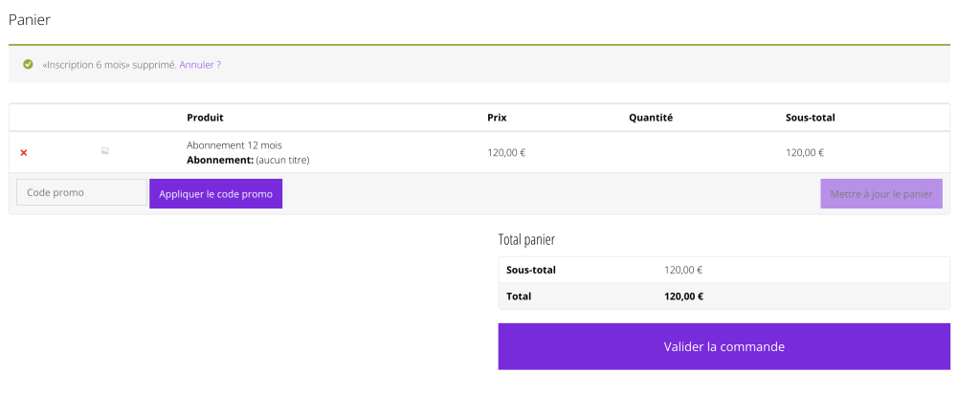The height and width of the screenshot is (395, 980).
Task: Click the product row price 120,00 € under Prix
Action: pos(506,152)
